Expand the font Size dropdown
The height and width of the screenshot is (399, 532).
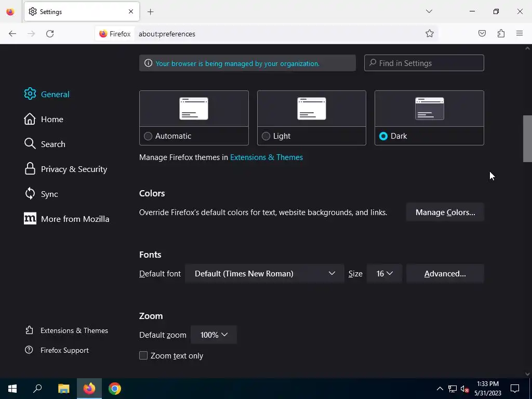point(384,273)
